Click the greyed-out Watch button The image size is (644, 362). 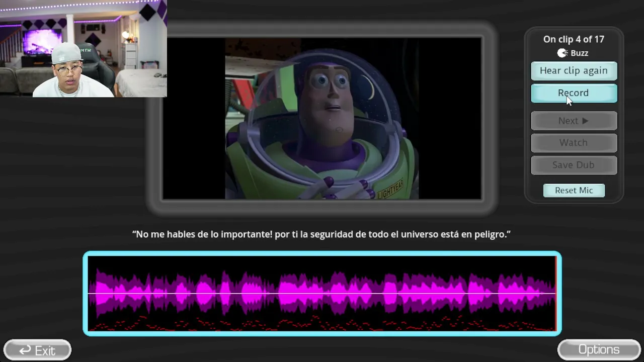[x=574, y=143]
